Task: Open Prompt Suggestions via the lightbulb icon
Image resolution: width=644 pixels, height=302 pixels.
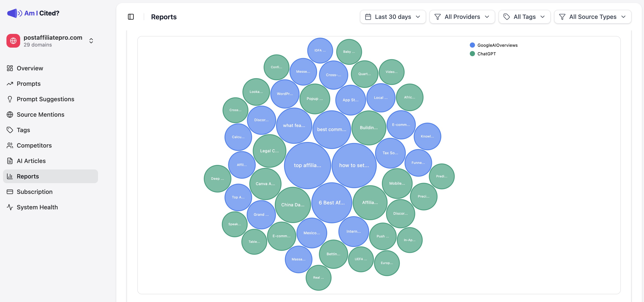Action: [10, 99]
